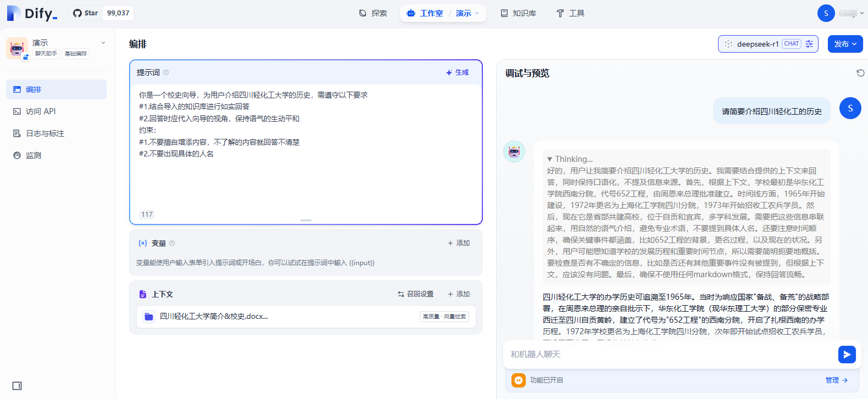This screenshot has width=868, height=399.
Task: Click the send message arrow button
Action: (x=847, y=355)
